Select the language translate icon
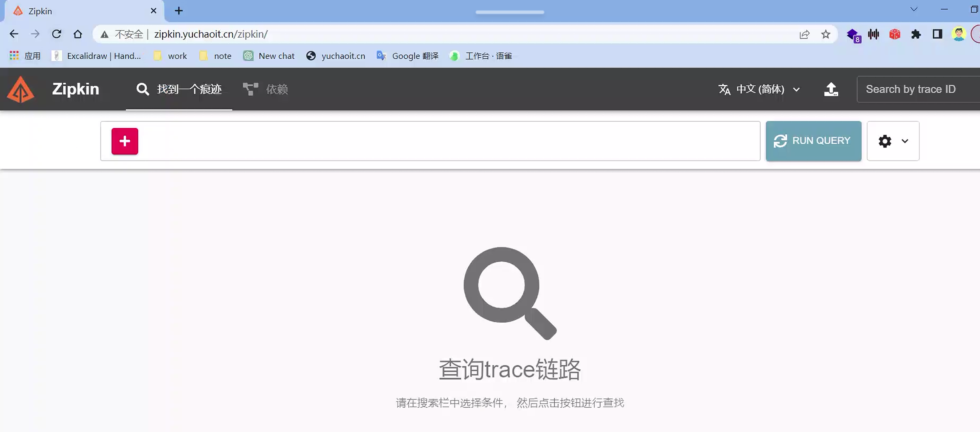Viewport: 980px width, 432px height. coord(725,89)
